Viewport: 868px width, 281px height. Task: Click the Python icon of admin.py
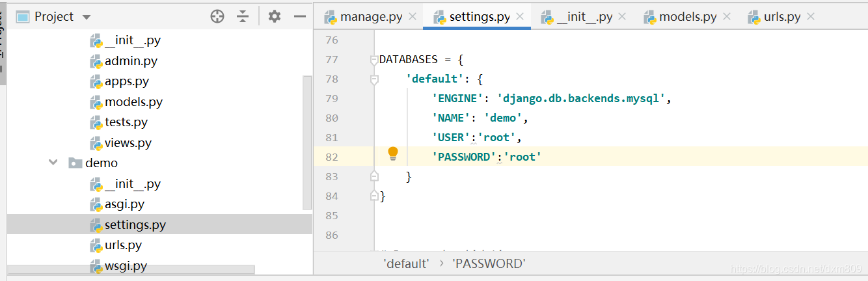tap(95, 61)
